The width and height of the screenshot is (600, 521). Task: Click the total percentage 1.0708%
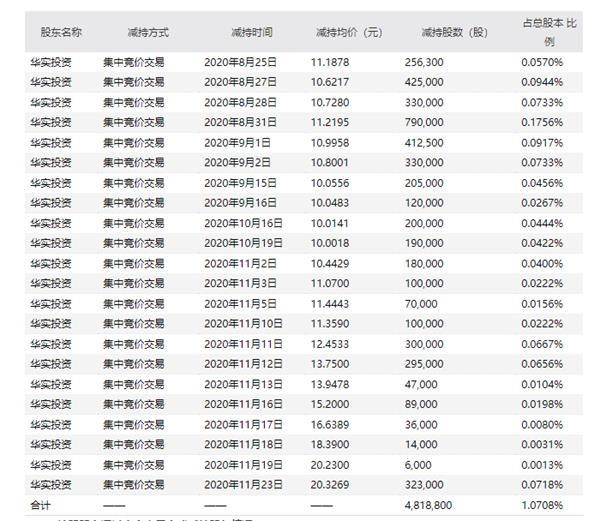(542, 505)
